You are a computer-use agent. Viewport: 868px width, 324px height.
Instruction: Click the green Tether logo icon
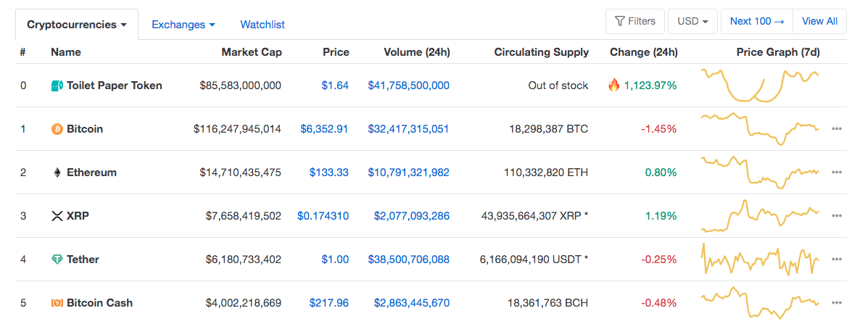coord(57,259)
